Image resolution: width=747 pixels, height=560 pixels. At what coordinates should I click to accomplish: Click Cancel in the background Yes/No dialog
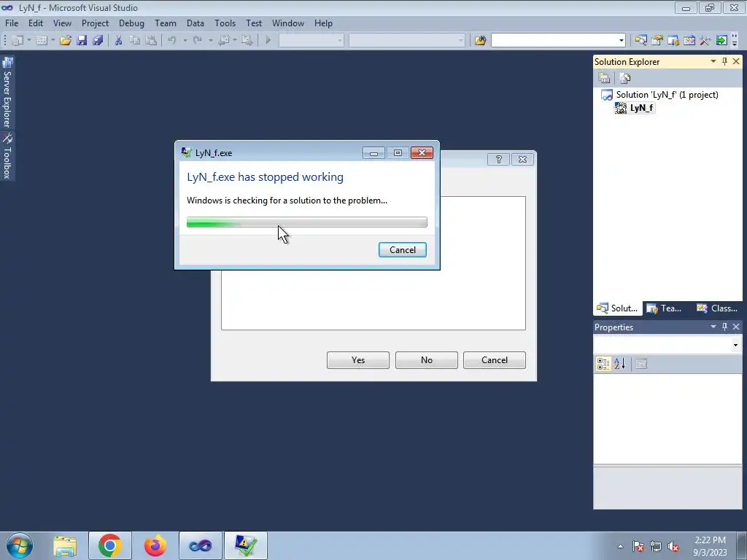pos(495,360)
